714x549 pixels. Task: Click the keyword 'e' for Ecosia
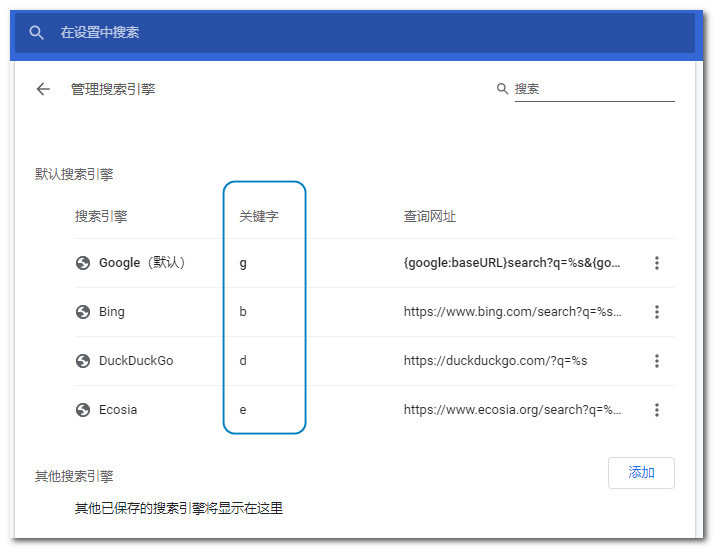(x=243, y=410)
